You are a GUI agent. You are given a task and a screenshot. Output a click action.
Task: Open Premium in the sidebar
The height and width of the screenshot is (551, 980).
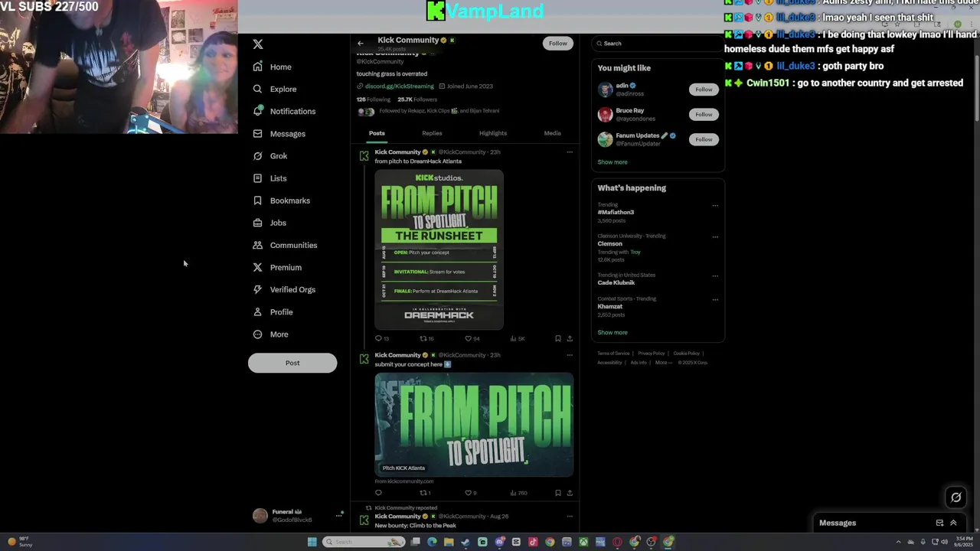pyautogui.click(x=277, y=267)
